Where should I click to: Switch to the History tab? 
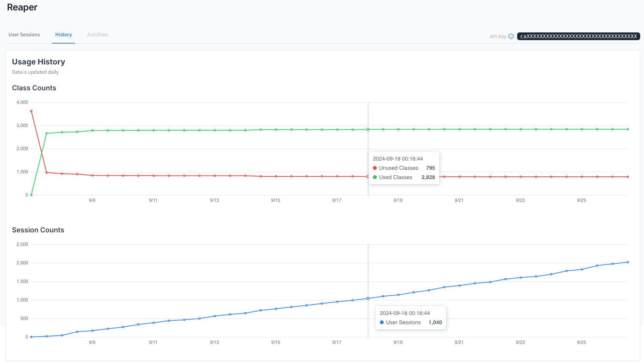pyautogui.click(x=63, y=35)
